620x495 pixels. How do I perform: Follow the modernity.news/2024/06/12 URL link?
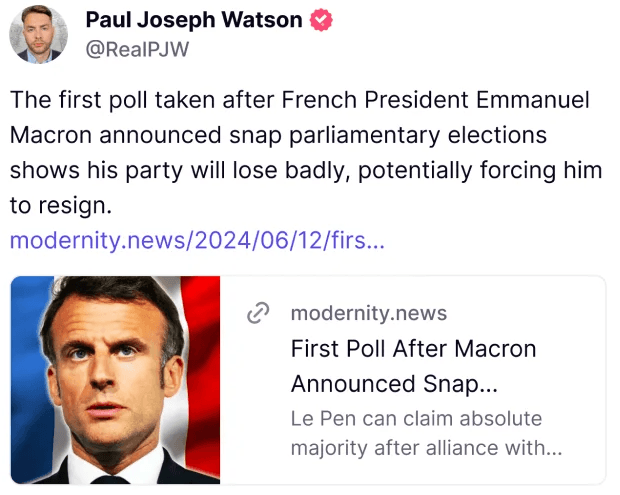click(197, 240)
